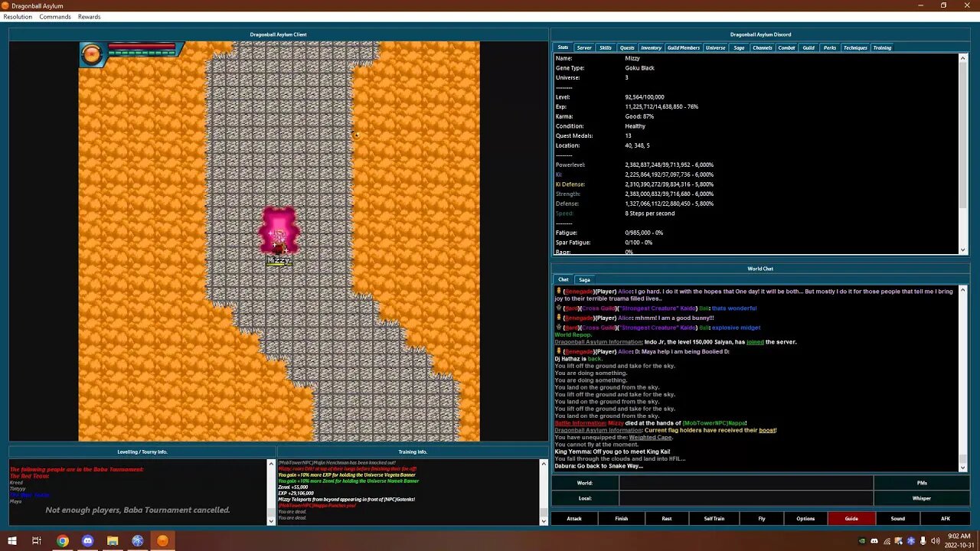The height and width of the screenshot is (551, 980).
Task: Open the Inventory tab
Action: [x=651, y=47]
